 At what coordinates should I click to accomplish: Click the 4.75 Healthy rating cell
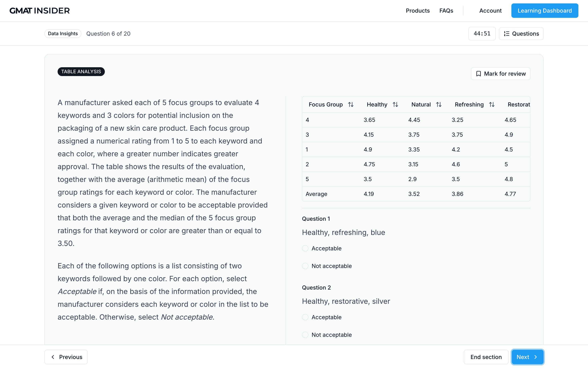click(x=369, y=164)
